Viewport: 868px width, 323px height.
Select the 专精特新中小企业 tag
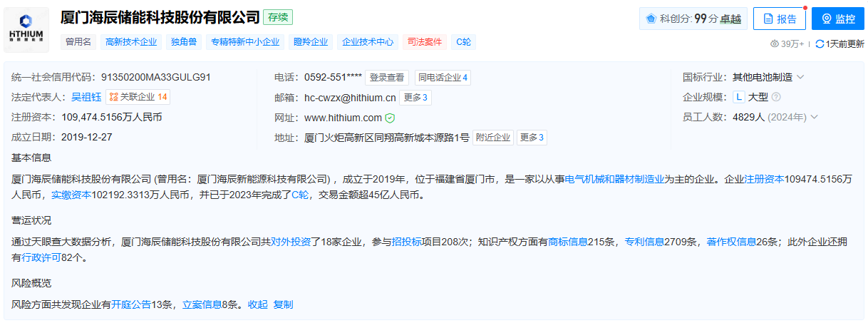[245, 42]
